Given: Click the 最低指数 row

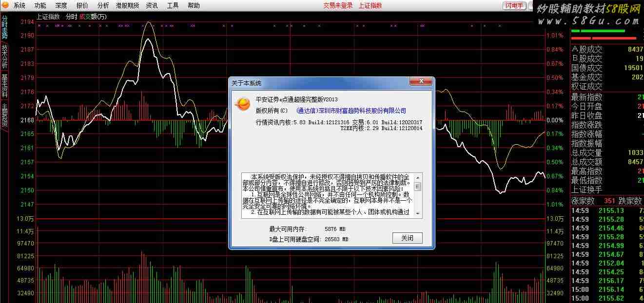Looking at the screenshot, I should (607, 180).
